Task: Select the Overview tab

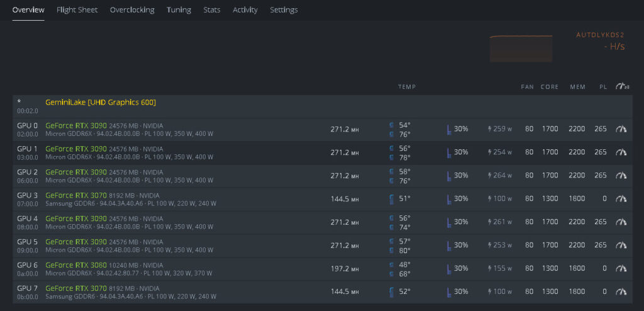Action: click(x=28, y=10)
